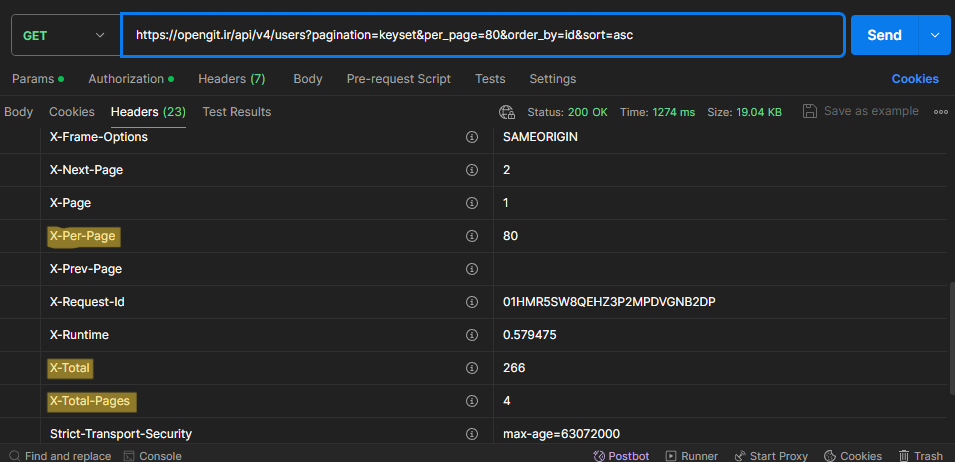Open Find and replace
This screenshot has height=462, width=955.
[59, 455]
